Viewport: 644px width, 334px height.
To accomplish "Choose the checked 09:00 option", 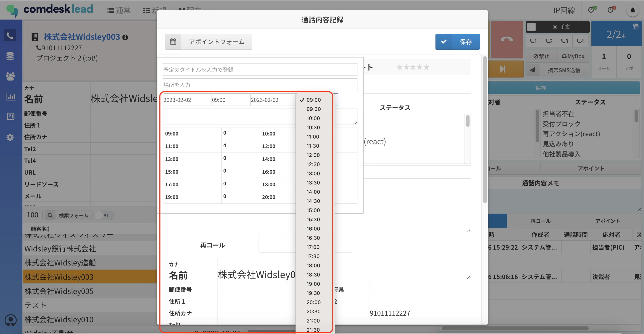I will point(313,100).
